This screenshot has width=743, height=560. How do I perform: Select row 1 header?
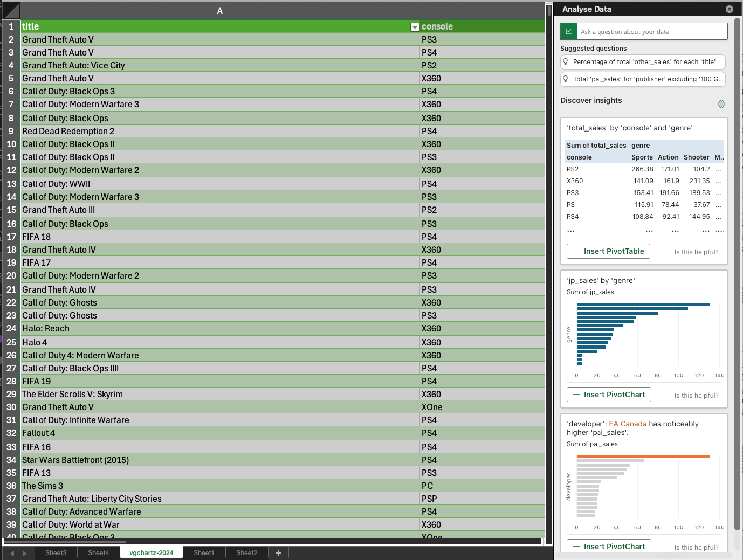click(11, 26)
